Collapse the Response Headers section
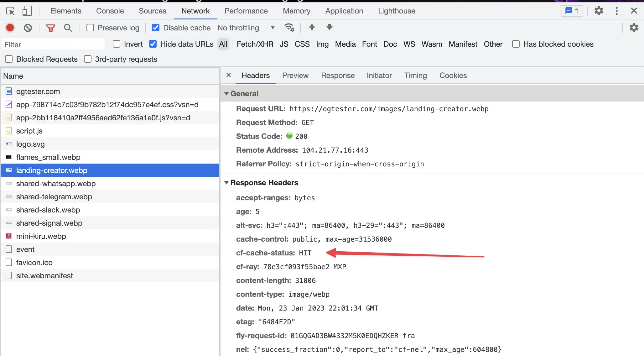 tap(227, 183)
